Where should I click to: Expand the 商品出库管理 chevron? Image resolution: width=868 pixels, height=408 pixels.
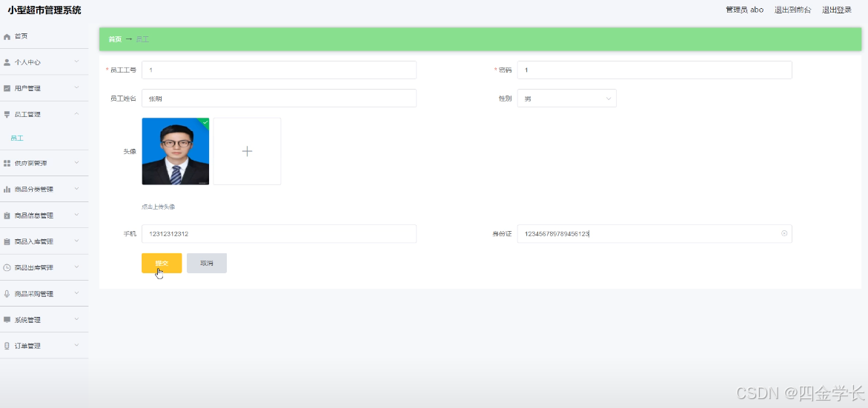click(77, 267)
